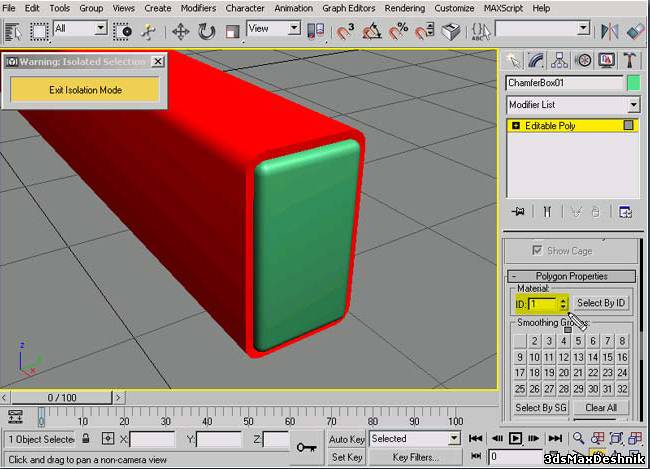Open the Motion command panel tab
650x469 pixels.
click(x=583, y=61)
